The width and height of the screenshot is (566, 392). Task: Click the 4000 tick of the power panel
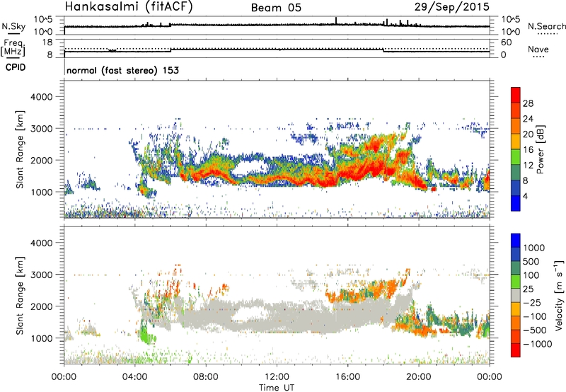[41, 97]
